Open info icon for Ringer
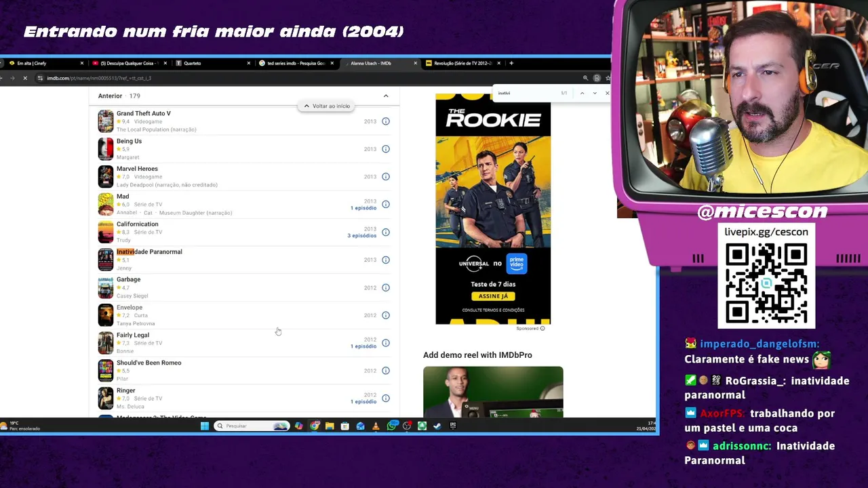This screenshot has width=868, height=488. point(386,399)
